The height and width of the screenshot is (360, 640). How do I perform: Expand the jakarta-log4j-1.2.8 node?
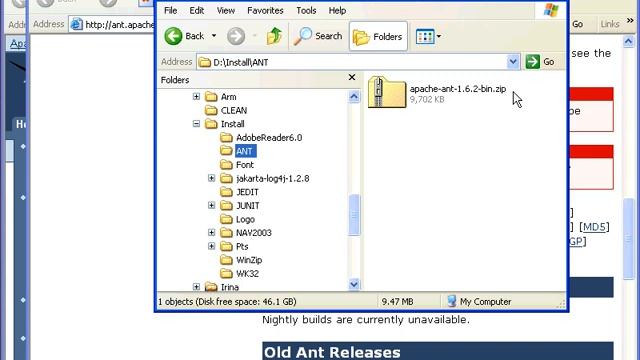click(211, 178)
